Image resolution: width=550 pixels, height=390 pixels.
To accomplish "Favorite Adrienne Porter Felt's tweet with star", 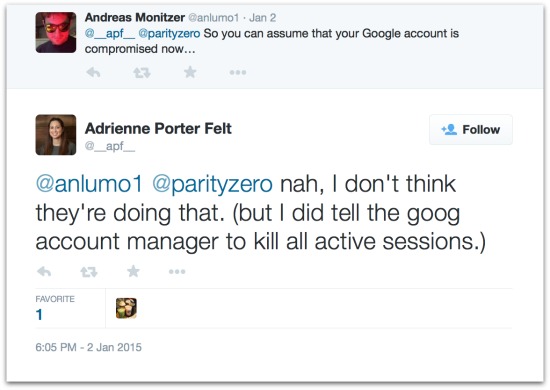I will coord(133,271).
